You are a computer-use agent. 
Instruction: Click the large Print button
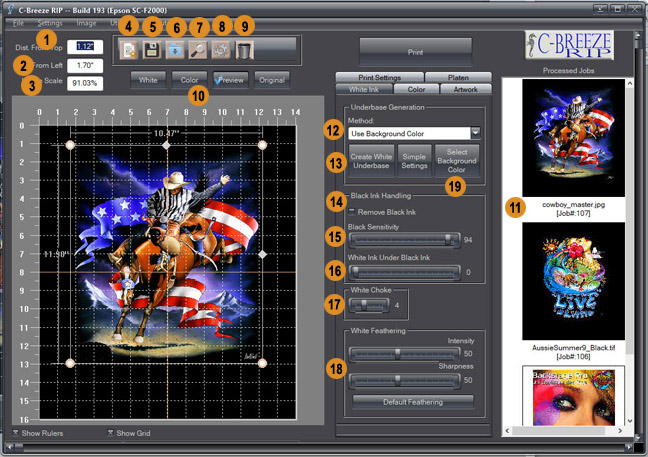(415, 52)
